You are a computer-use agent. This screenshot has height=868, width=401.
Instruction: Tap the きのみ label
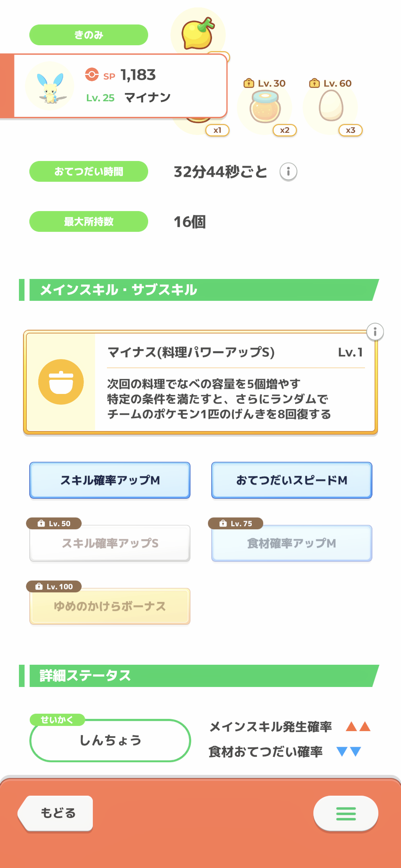pos(89,35)
